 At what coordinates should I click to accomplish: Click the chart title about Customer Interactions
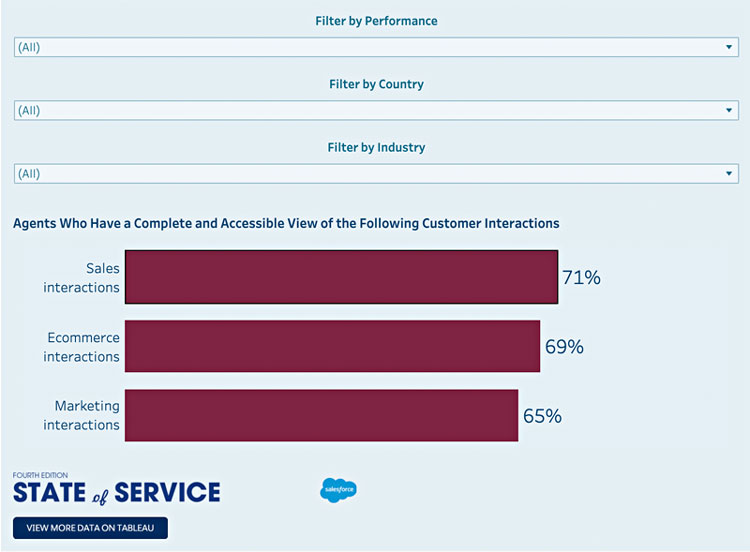click(x=286, y=224)
